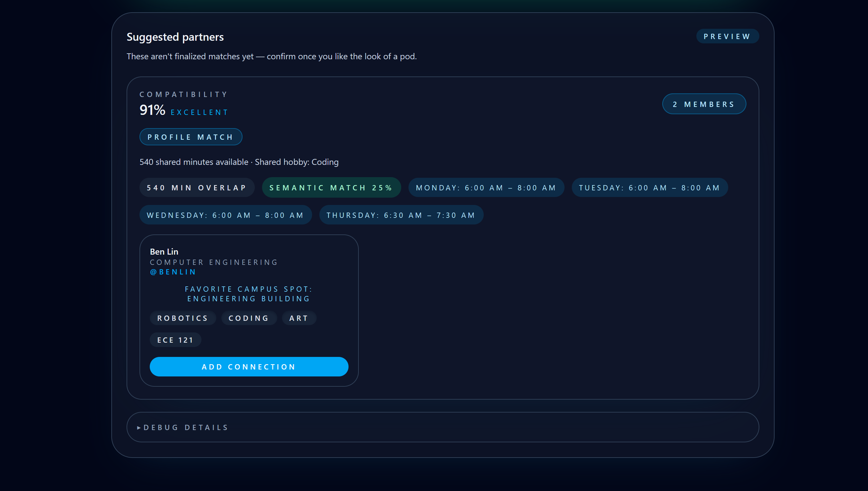Choose the Wednesday 6:00 AM – 8:00 AM slot

pos(225,215)
